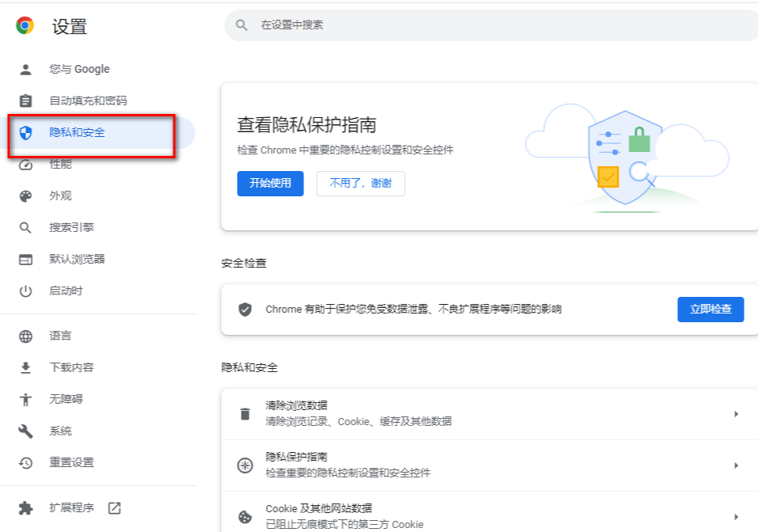Click the 立即检查 button

pyautogui.click(x=710, y=310)
